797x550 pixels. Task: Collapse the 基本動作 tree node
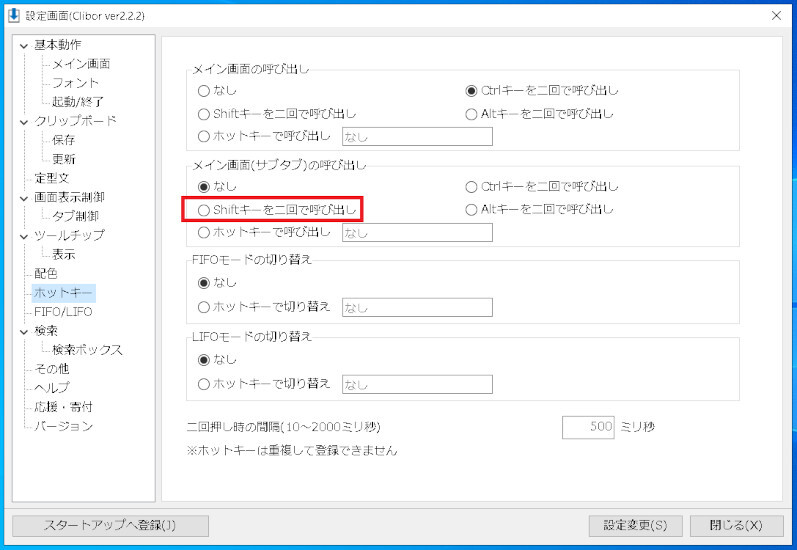point(24,45)
